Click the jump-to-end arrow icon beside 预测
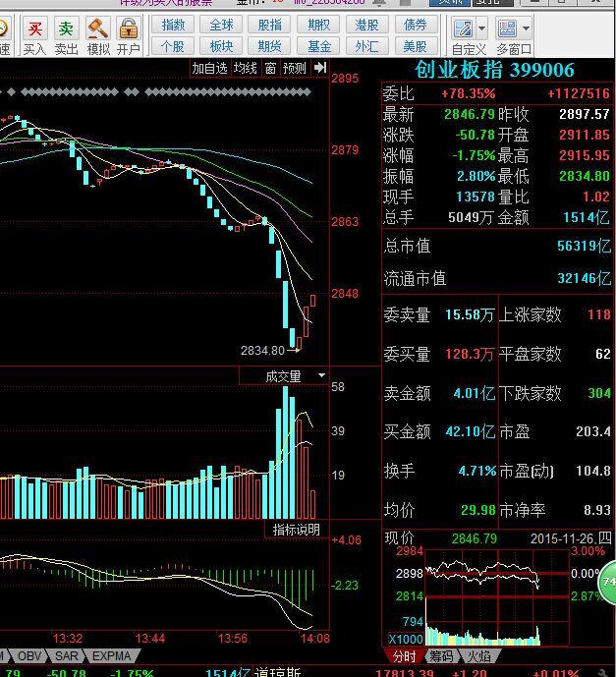Screen dimensions: 616x677 [320, 68]
